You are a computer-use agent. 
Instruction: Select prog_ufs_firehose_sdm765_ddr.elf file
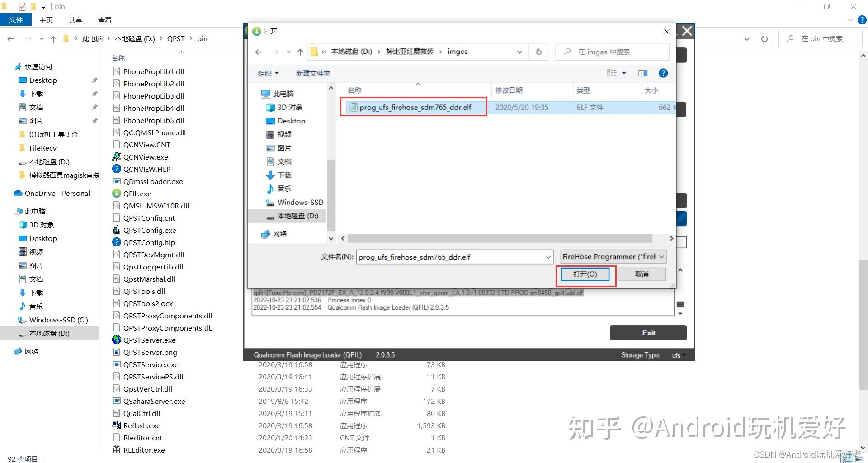click(415, 107)
